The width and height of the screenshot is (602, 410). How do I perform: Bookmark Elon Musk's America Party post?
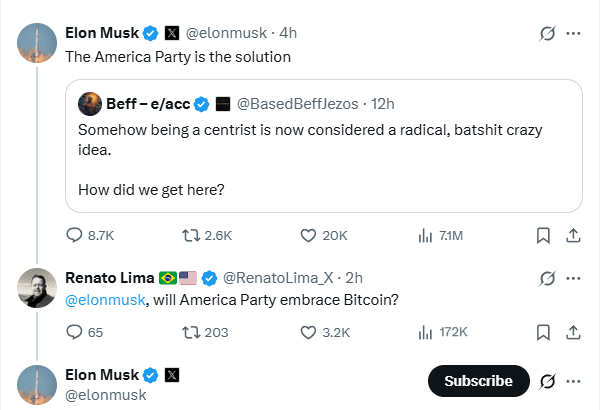click(543, 235)
